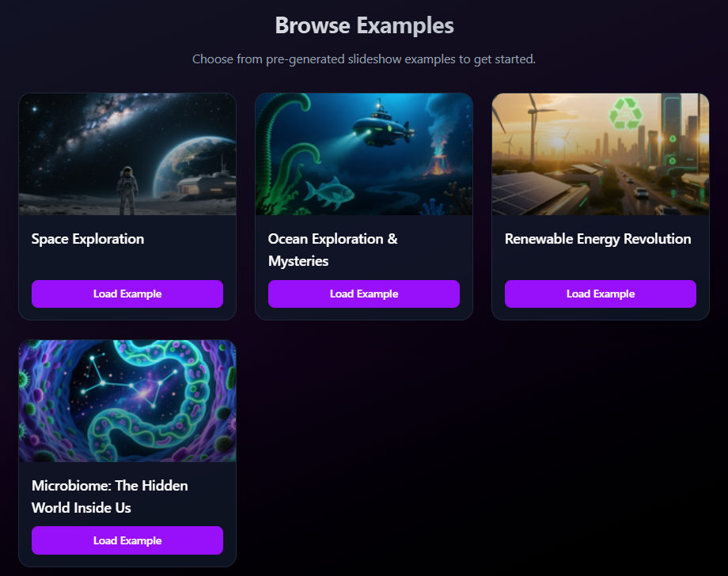Viewport: 728px width, 576px height.
Task: Load the Ocean Exploration & Mysteries example
Action: pyautogui.click(x=364, y=294)
